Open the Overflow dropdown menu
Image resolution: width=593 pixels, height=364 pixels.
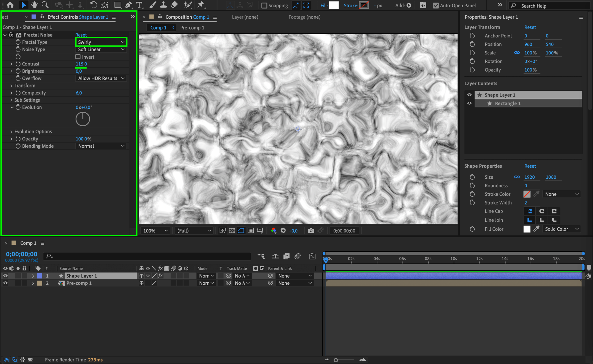tap(101, 78)
